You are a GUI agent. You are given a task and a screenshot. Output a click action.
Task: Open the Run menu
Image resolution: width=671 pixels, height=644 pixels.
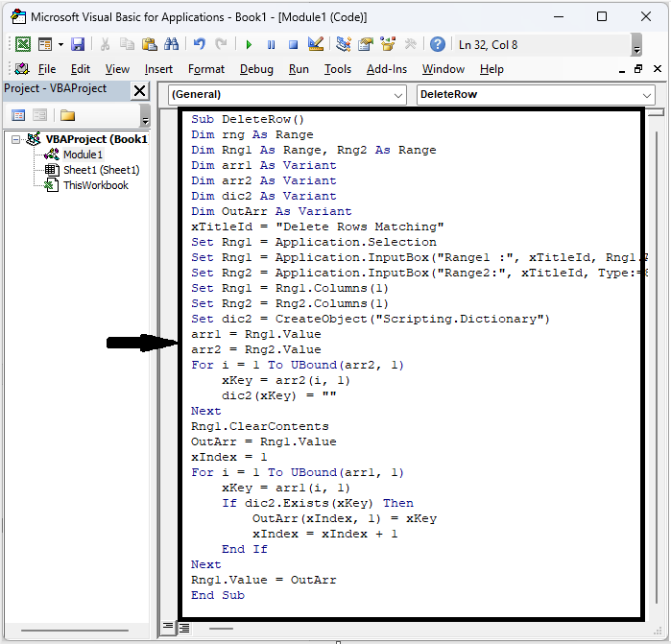299,69
